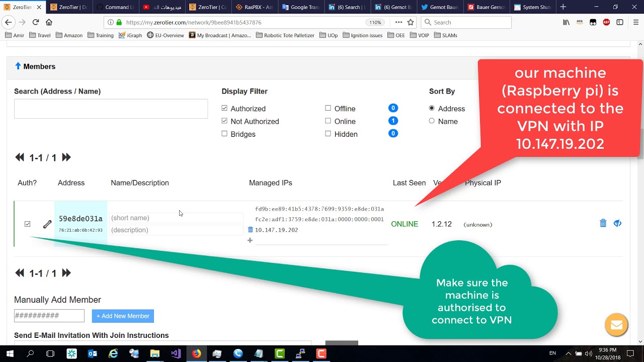Viewport: 644px width, 362px height.
Task: Open the Firefox hamburger menu
Action: tap(635, 22)
